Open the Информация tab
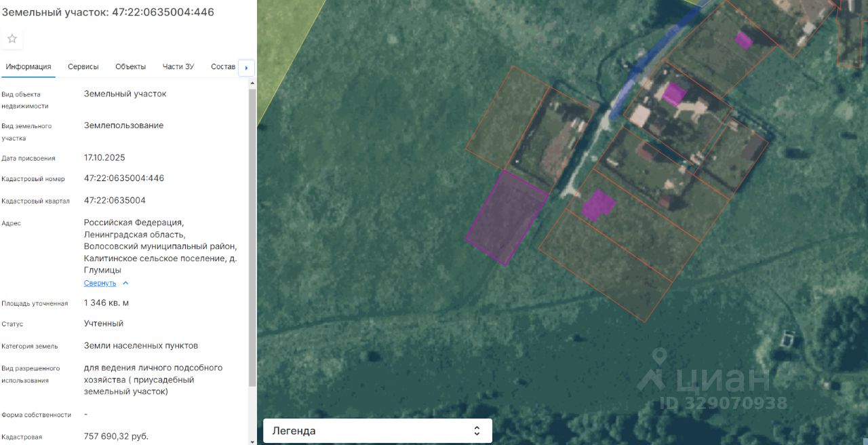The width and height of the screenshot is (868, 445). click(x=28, y=66)
